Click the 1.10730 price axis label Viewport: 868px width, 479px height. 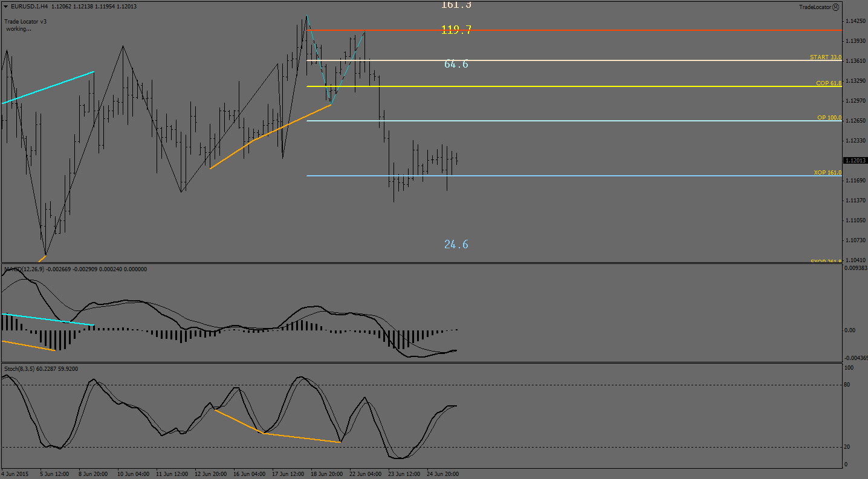855,240
